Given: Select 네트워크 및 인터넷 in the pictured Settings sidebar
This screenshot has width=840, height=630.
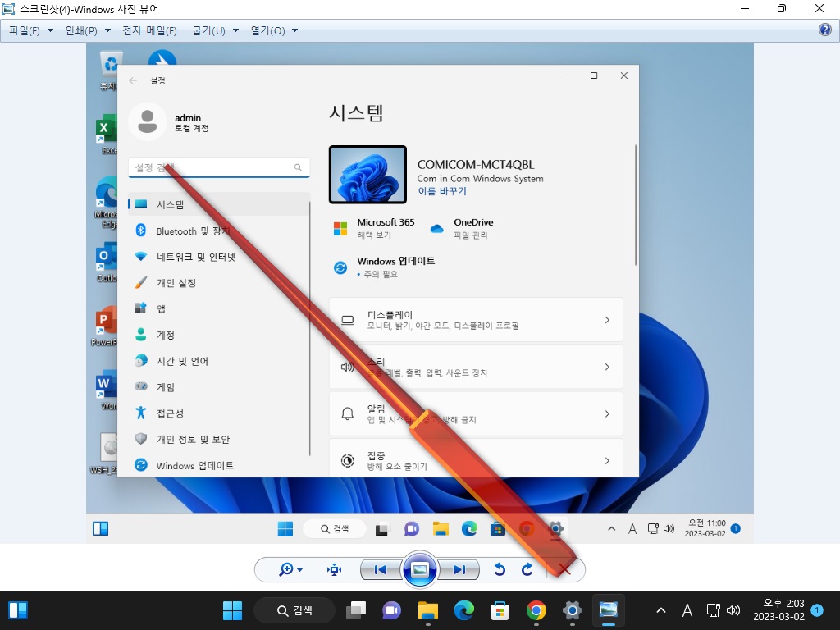Looking at the screenshot, I should coord(218,257).
